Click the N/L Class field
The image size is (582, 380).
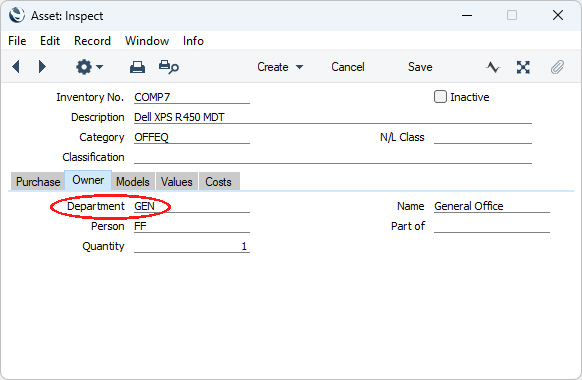[x=483, y=137]
